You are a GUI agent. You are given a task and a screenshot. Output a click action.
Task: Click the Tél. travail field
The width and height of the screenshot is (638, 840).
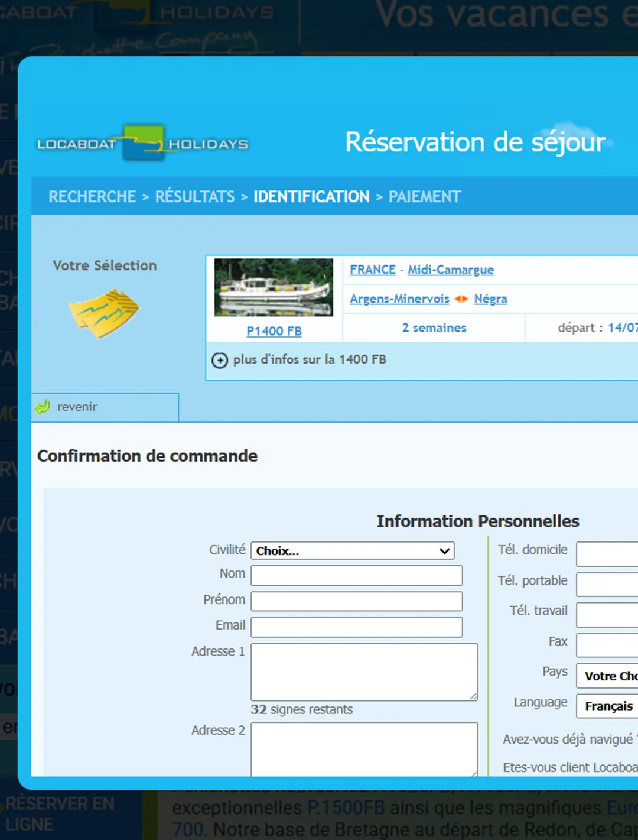(x=607, y=615)
